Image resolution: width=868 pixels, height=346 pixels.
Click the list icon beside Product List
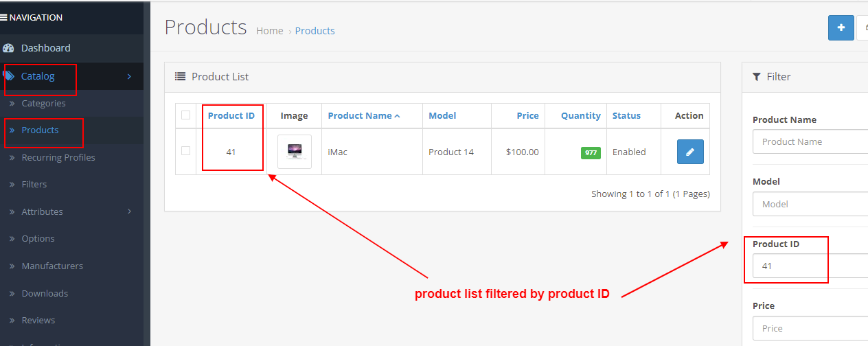point(181,77)
